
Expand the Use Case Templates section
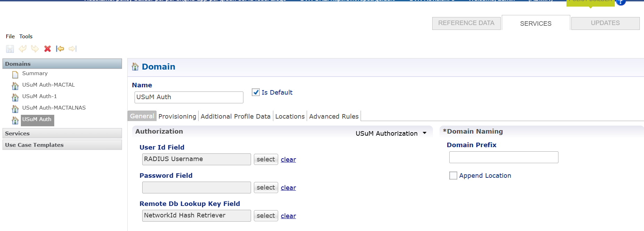point(62,145)
